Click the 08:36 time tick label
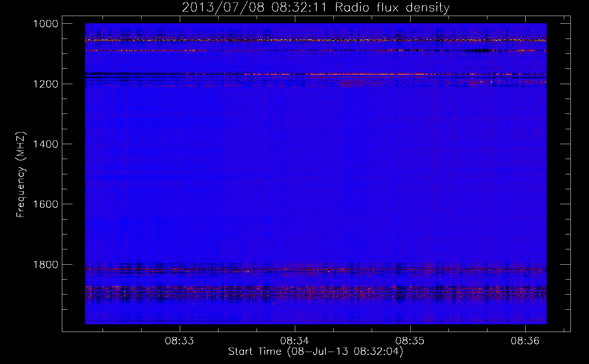Image resolution: width=589 pixels, height=364 pixels. click(x=525, y=341)
